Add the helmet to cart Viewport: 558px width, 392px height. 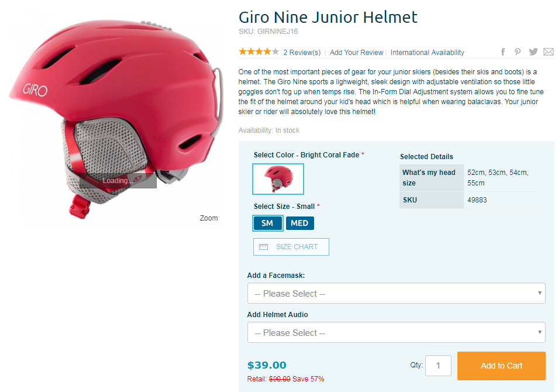[501, 366]
